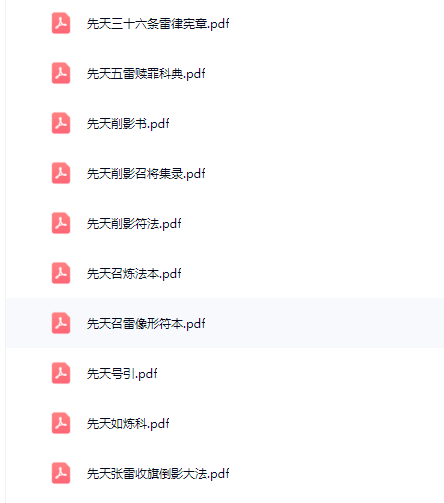Click the PDF icon of 先天号引.pdf

61,373
